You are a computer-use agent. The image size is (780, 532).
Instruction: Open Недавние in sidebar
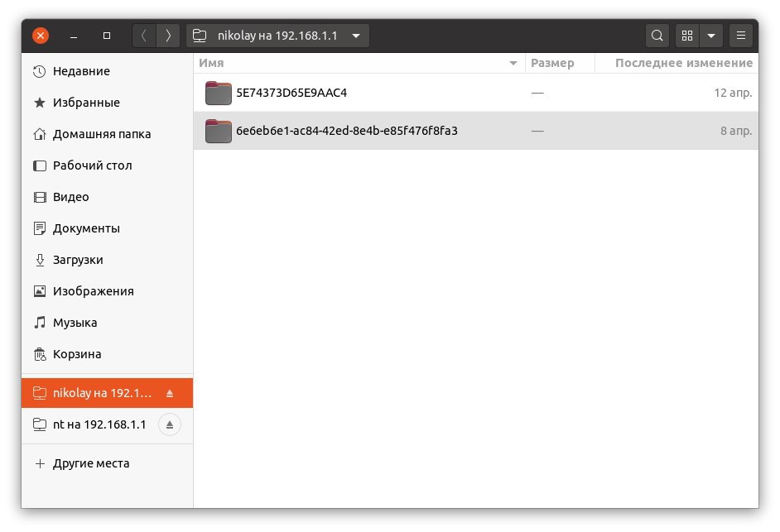click(107, 71)
